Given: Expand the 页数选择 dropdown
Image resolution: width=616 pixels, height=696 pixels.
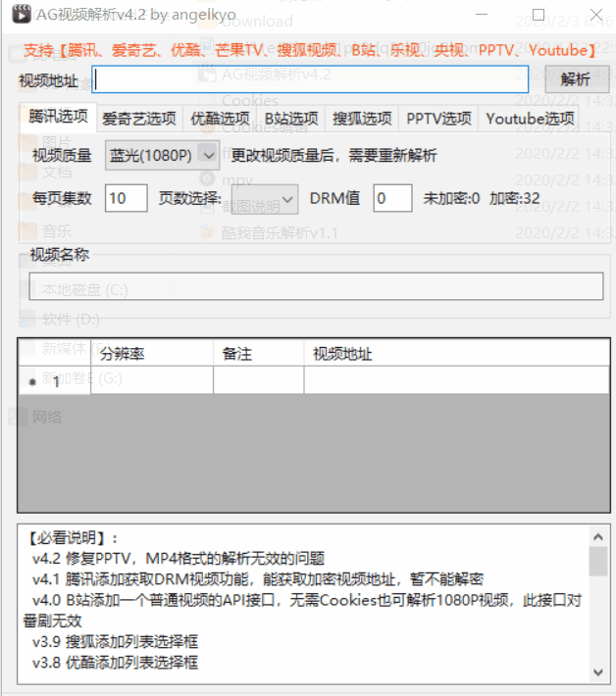Looking at the screenshot, I should coord(265,199).
